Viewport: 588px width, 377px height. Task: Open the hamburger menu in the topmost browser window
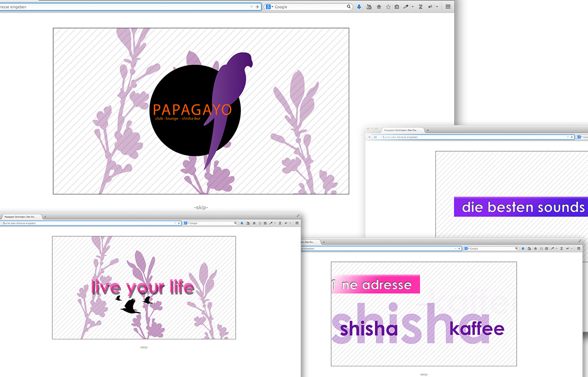pyautogui.click(x=448, y=7)
